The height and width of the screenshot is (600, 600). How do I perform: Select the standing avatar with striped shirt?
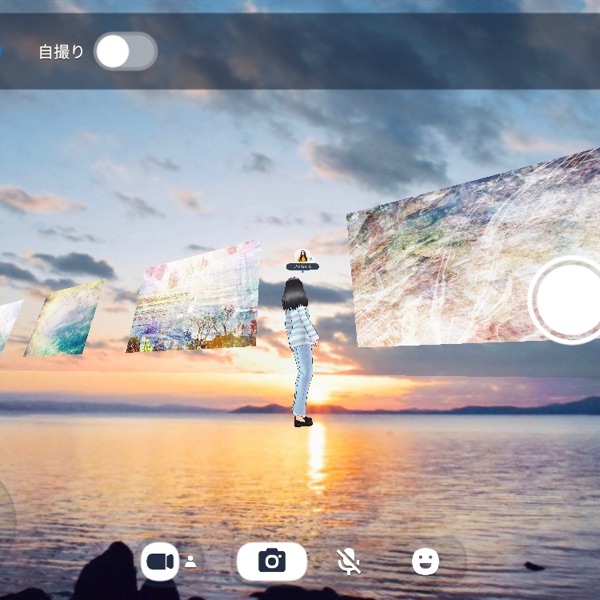point(301,352)
